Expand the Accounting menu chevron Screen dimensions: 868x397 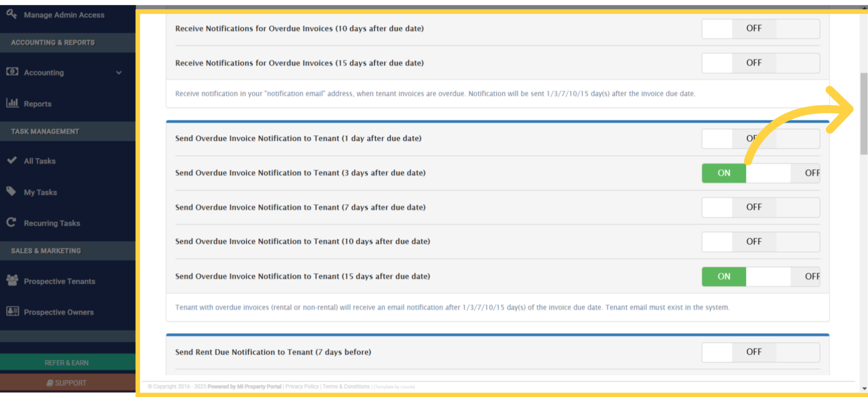[119, 72]
